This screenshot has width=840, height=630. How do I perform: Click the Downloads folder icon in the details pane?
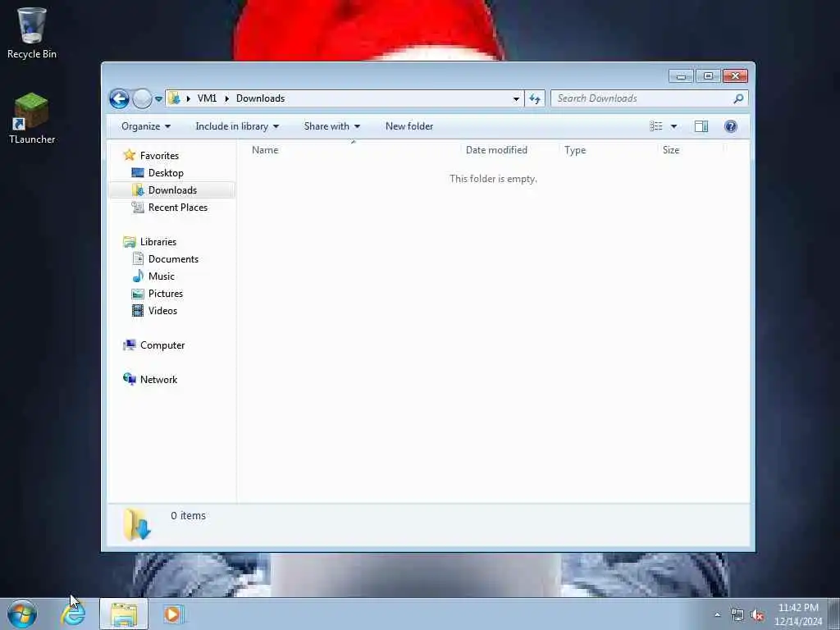tap(137, 524)
